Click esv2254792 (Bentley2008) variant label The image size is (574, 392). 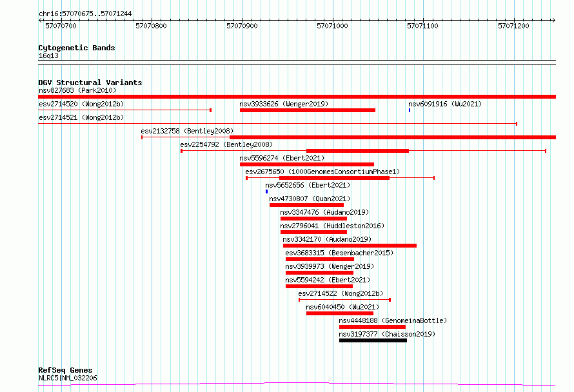226,144
